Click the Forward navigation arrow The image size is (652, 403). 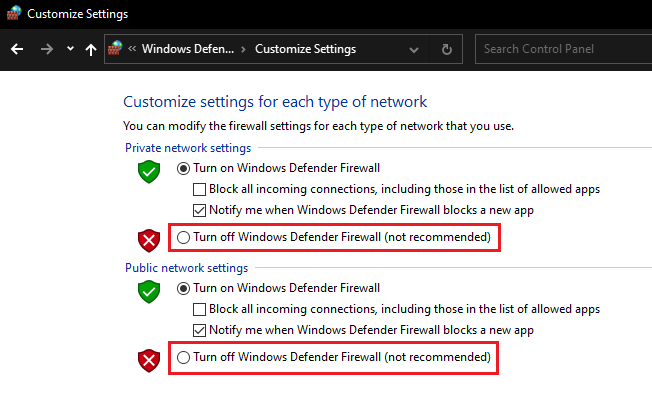46,48
